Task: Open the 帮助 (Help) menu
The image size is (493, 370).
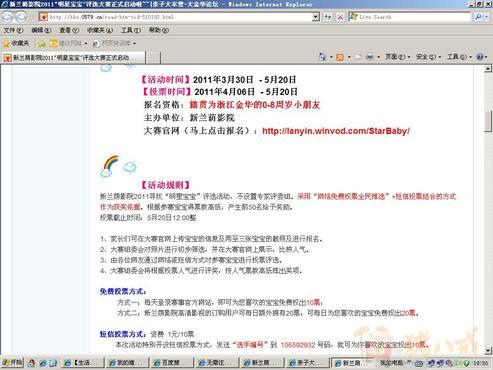Action: (159, 30)
